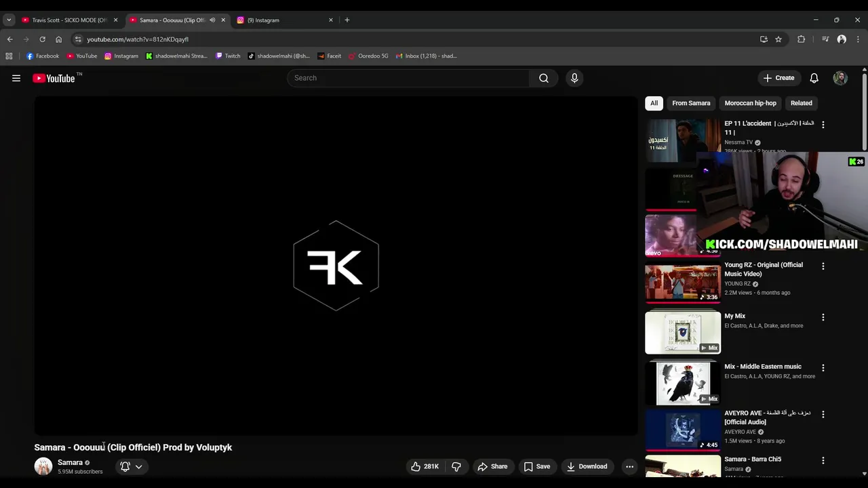
Task: Focus the YouTube search field
Action: tap(408, 78)
